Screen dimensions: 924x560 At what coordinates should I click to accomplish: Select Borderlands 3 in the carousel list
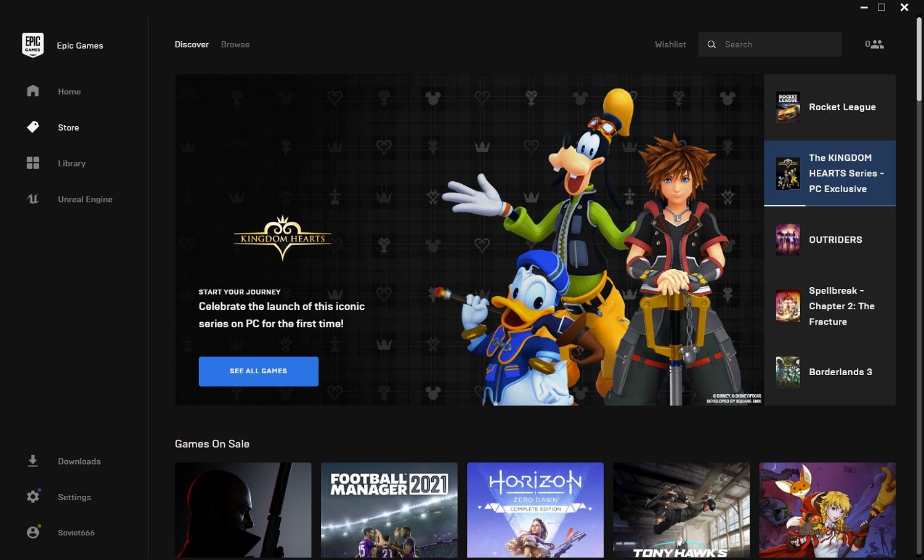pyautogui.click(x=830, y=372)
